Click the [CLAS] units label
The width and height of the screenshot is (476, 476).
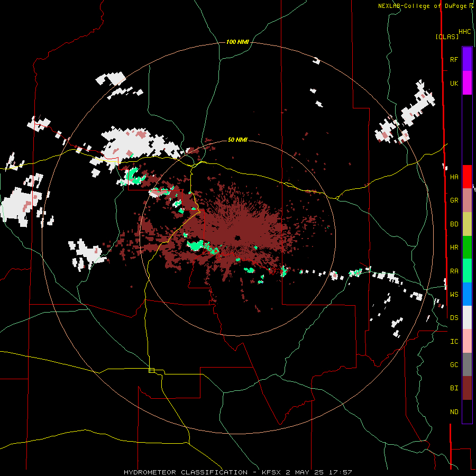click(x=447, y=36)
